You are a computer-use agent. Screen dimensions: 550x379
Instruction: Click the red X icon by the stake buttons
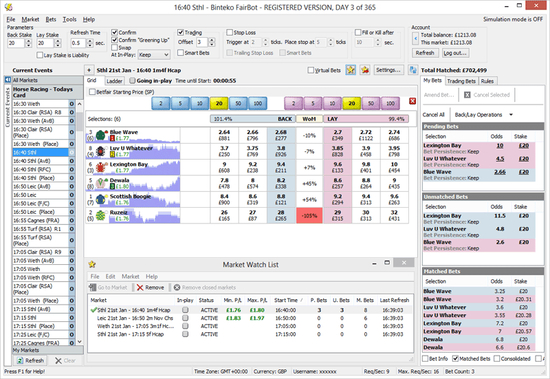point(412,101)
